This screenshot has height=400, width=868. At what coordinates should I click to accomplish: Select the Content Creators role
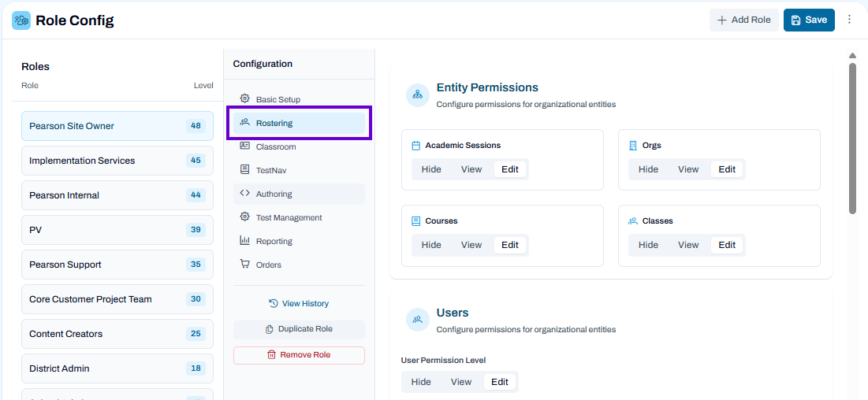[117, 334]
